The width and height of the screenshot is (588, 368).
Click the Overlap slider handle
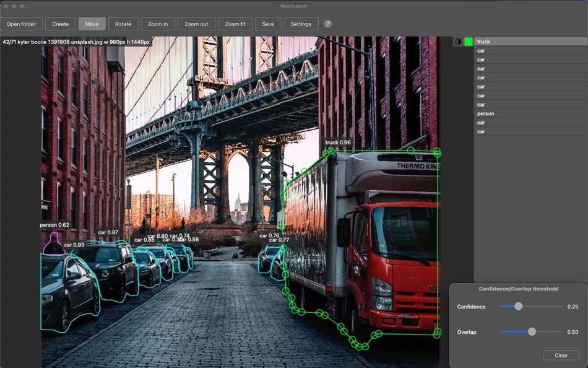(532, 331)
